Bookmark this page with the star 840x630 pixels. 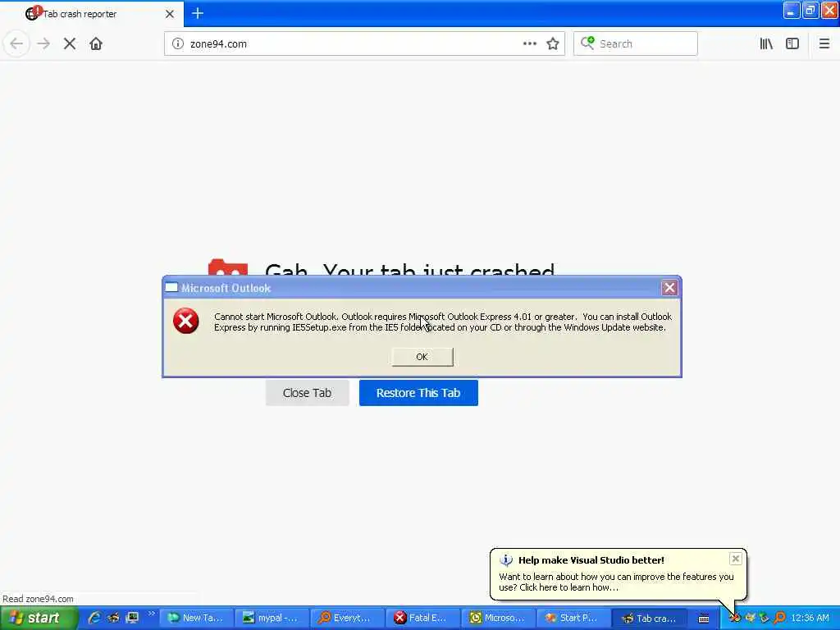coord(553,44)
